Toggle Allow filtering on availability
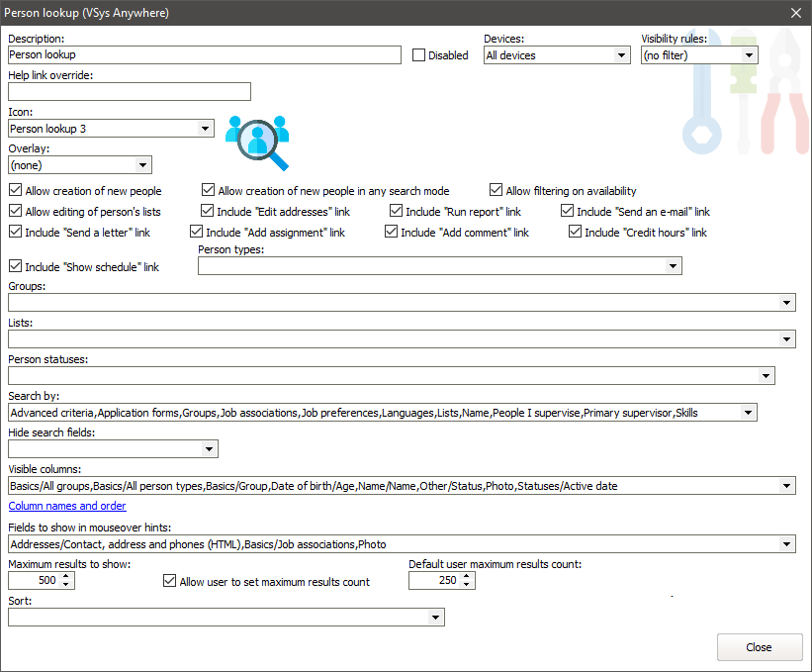 496,191
